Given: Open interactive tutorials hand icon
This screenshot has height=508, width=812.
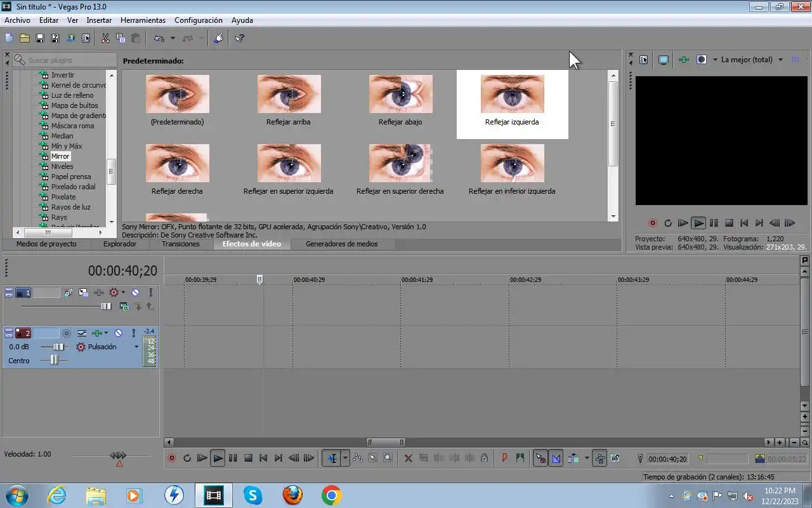Looking at the screenshot, I should 219,38.
